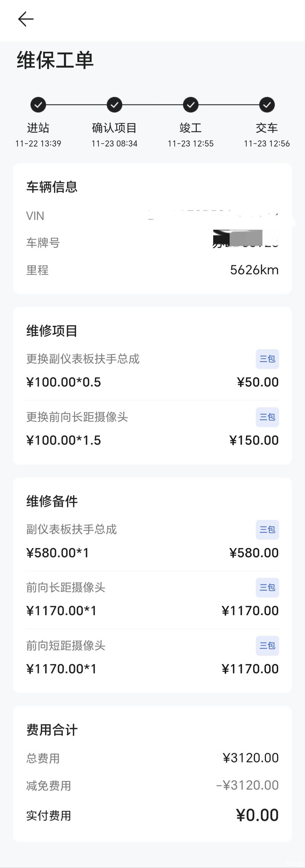Viewport: 305px width, 868px height.
Task: Click the 进站 step checkmark
Action: tap(38, 105)
